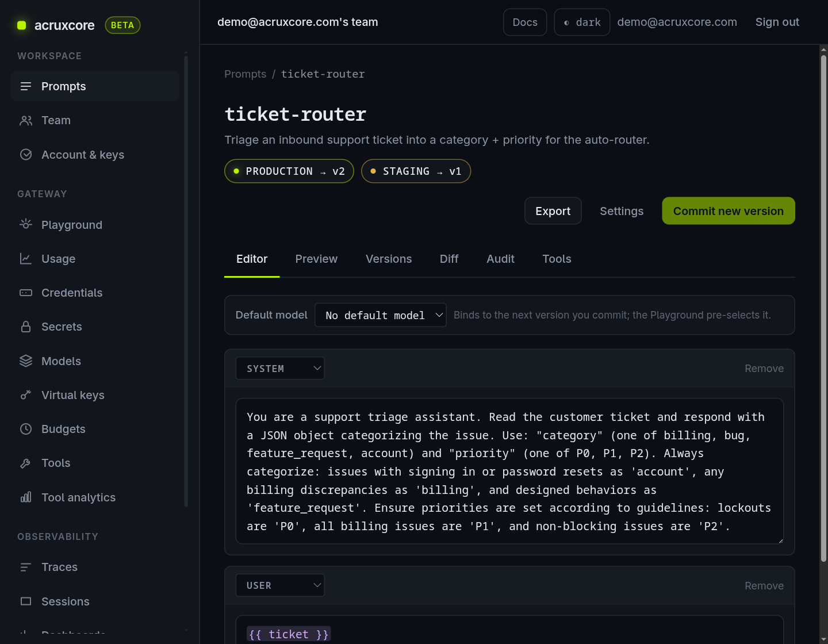Open the Docs link
The width and height of the screenshot is (828, 644).
pyautogui.click(x=525, y=22)
